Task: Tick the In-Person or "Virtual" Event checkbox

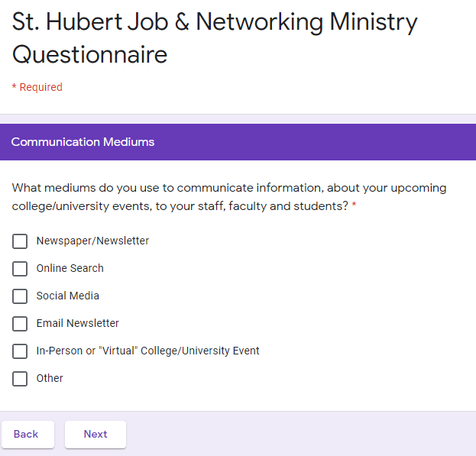Action: [20, 351]
